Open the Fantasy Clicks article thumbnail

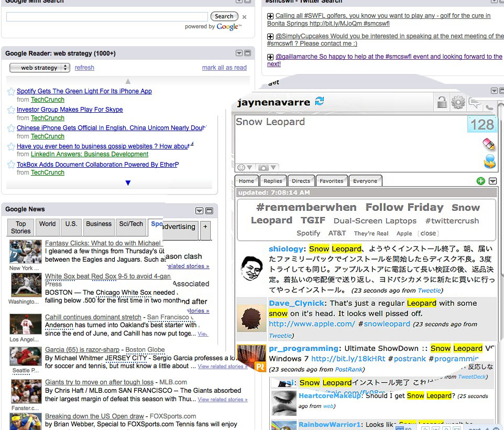coord(25,252)
